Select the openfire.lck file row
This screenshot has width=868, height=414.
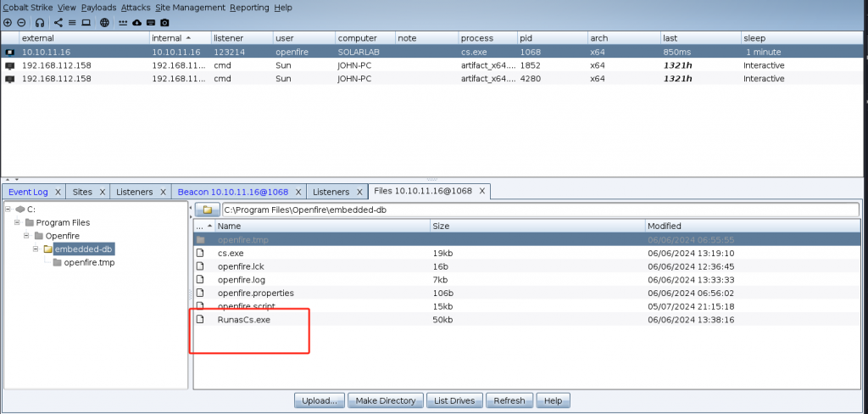point(527,266)
